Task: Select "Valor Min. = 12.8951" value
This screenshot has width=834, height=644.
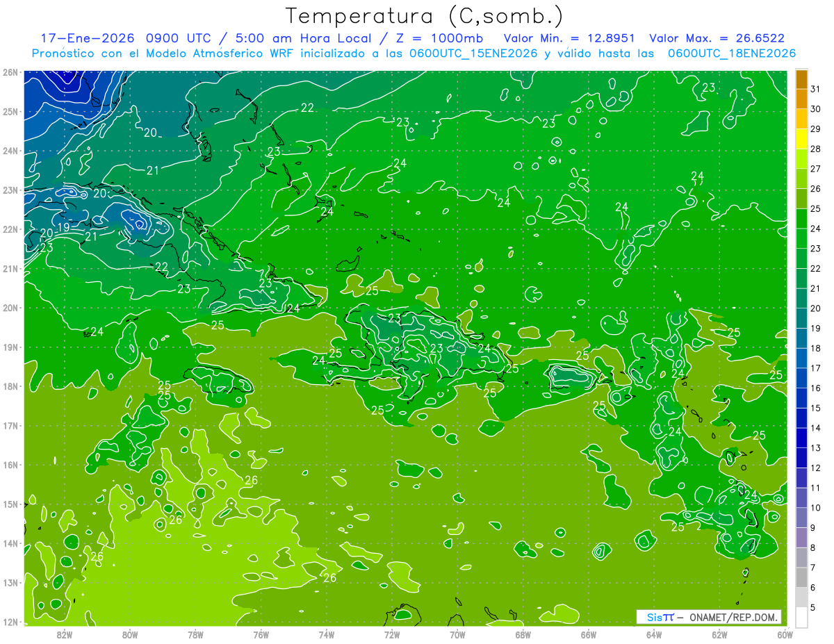Action: point(569,38)
